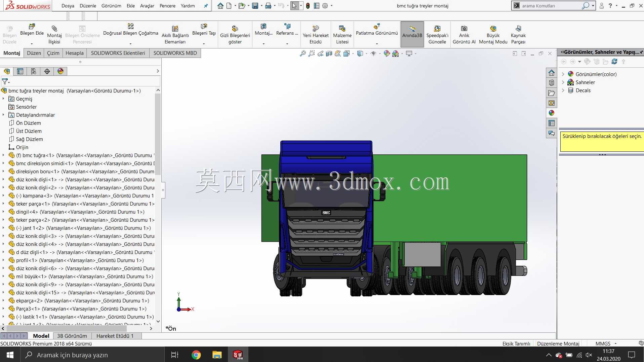
Task: Click the New document icon
Action: click(x=229, y=6)
